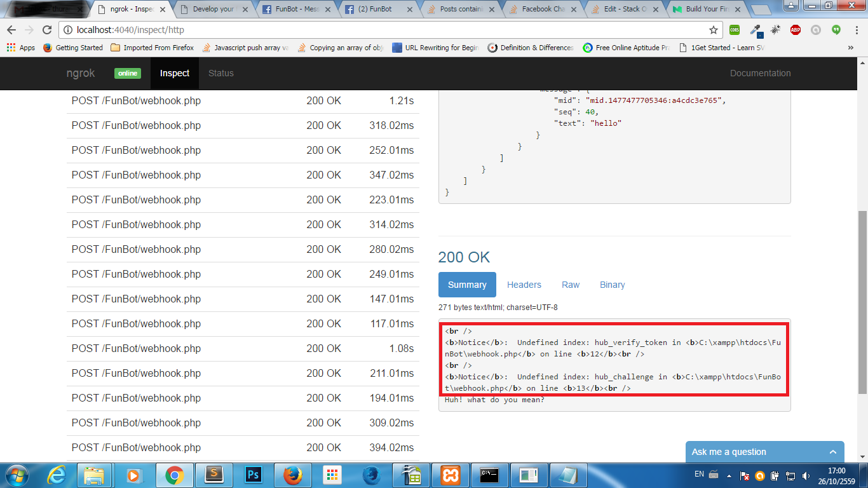Image resolution: width=868 pixels, height=488 pixels.
Task: Open Windows Explorer from the taskbar
Action: 94,475
